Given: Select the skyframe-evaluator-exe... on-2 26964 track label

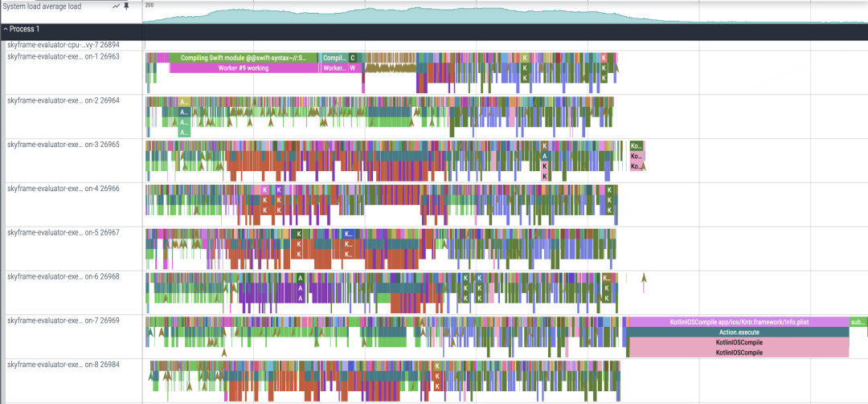Looking at the screenshot, I should [x=63, y=100].
